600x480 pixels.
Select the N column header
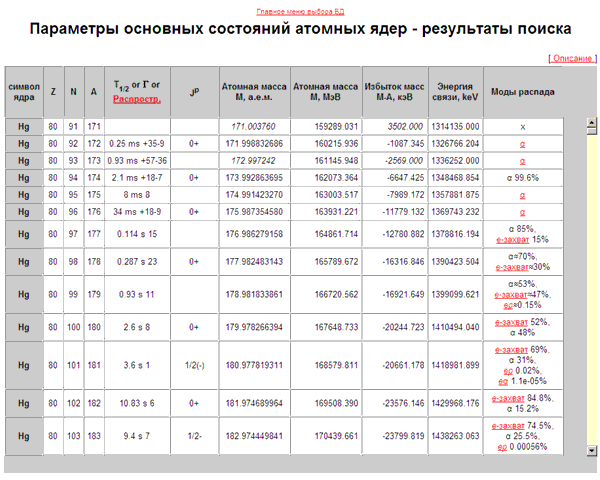pos(73,92)
